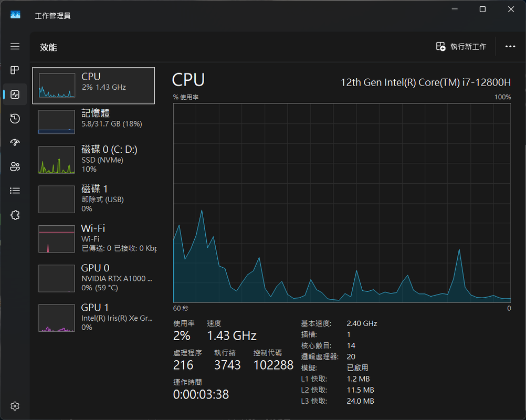The height and width of the screenshot is (420, 526).
Task: Click the 基本速度 2.40 GHz value
Action: [x=362, y=323]
